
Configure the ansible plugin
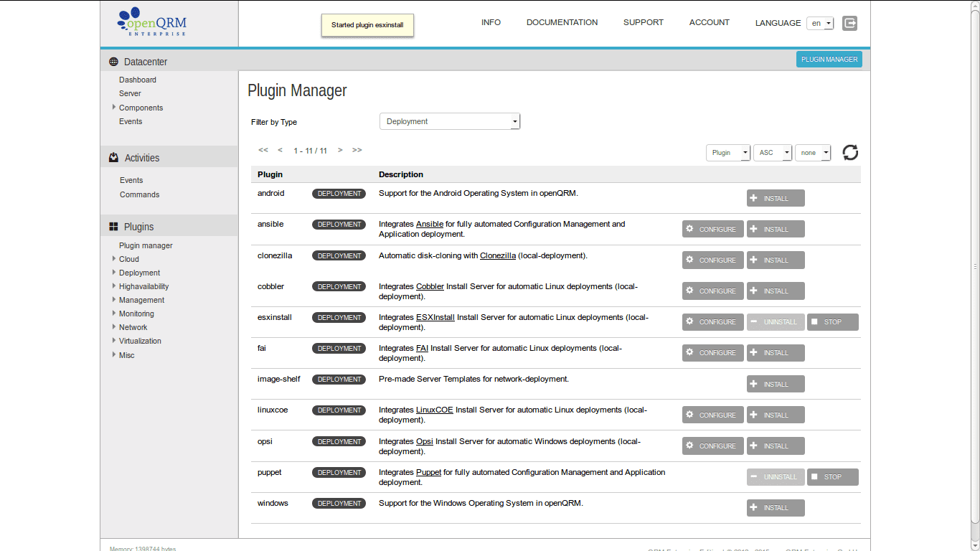click(712, 229)
